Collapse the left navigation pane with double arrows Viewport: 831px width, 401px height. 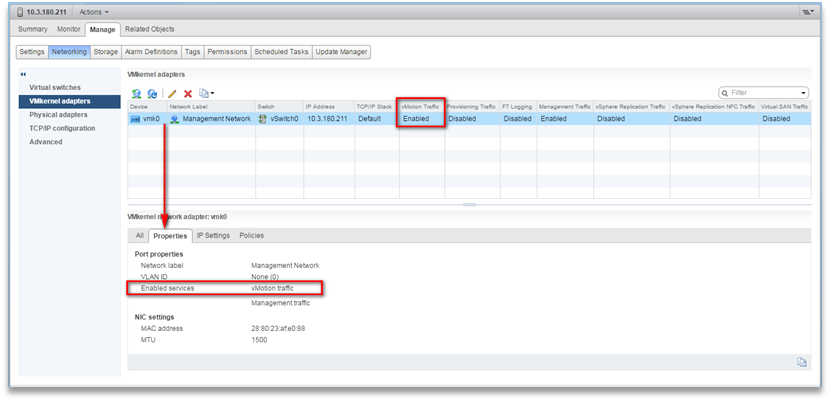pyautogui.click(x=23, y=74)
